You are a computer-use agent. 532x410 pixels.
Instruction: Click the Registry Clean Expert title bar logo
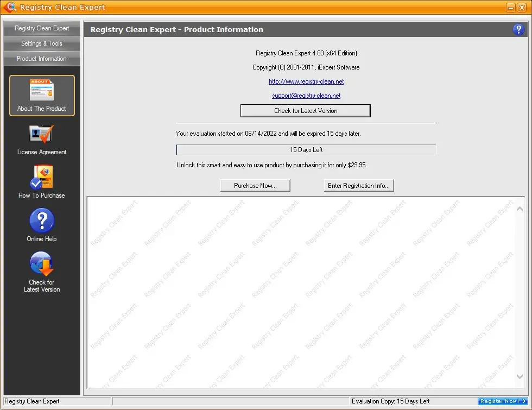10,7
